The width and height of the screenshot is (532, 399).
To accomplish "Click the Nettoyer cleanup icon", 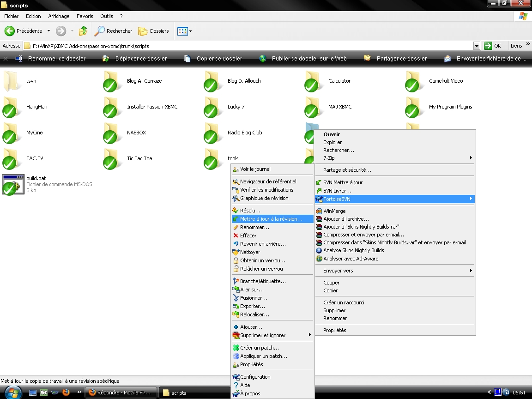I will pyautogui.click(x=236, y=252).
